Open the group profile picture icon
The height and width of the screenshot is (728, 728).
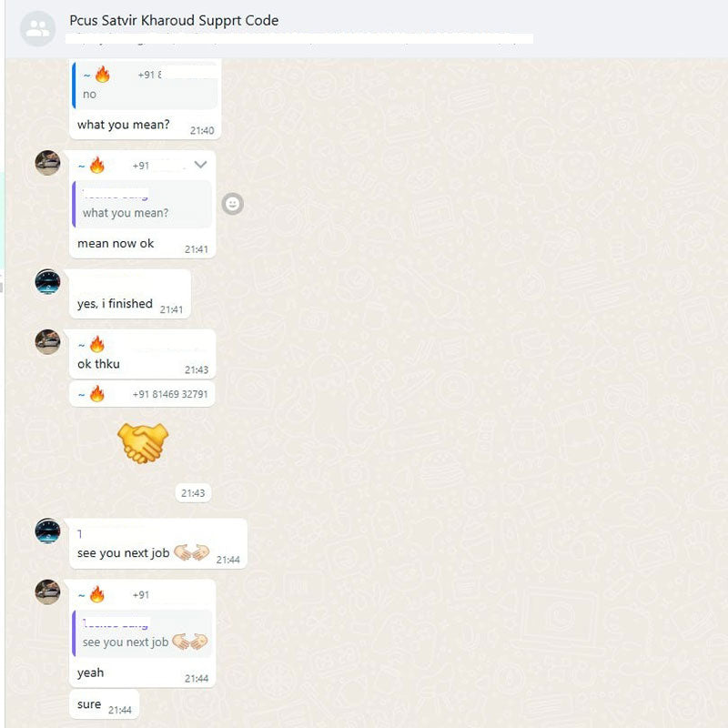(37, 29)
